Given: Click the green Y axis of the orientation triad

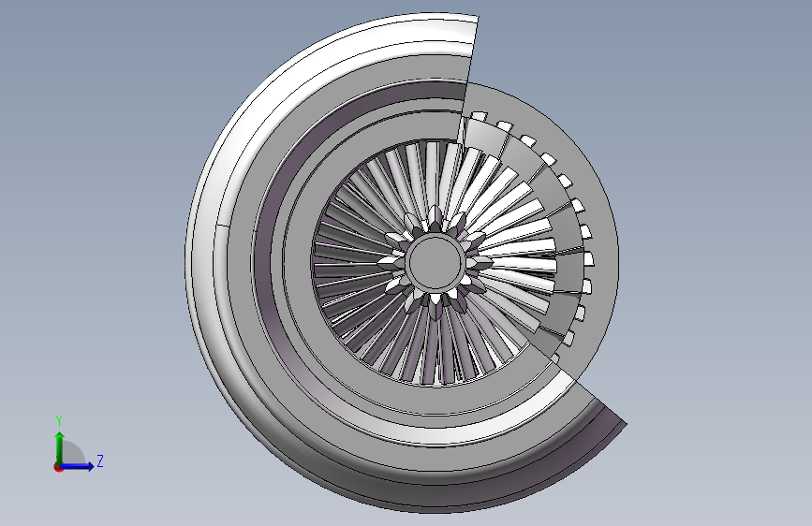Looking at the screenshot, I should (x=59, y=448).
